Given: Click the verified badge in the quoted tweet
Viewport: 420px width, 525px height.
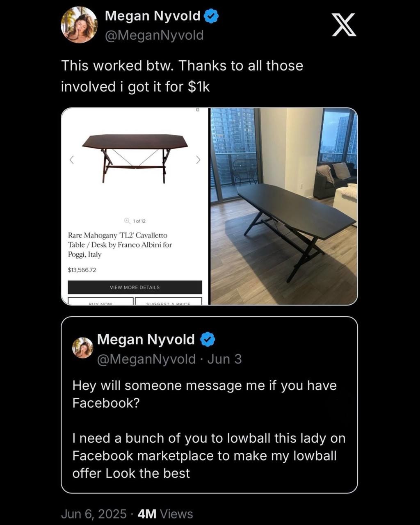Looking at the screenshot, I should pyautogui.click(x=208, y=340).
